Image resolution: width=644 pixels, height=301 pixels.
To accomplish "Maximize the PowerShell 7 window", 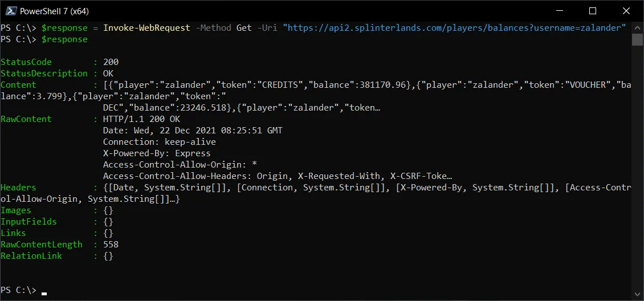I will 592,11.
